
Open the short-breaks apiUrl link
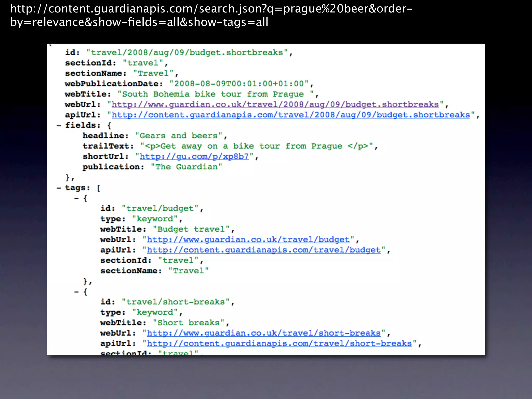point(279,344)
